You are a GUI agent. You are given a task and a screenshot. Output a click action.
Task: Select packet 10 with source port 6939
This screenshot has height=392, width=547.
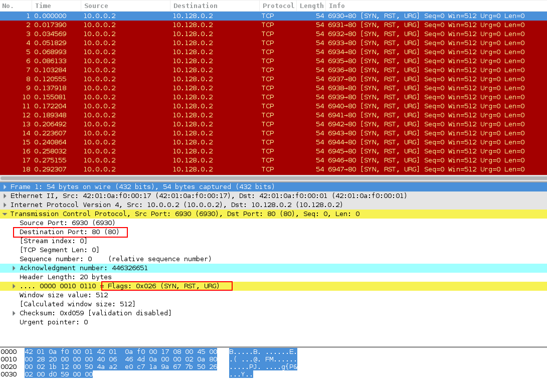(274, 97)
